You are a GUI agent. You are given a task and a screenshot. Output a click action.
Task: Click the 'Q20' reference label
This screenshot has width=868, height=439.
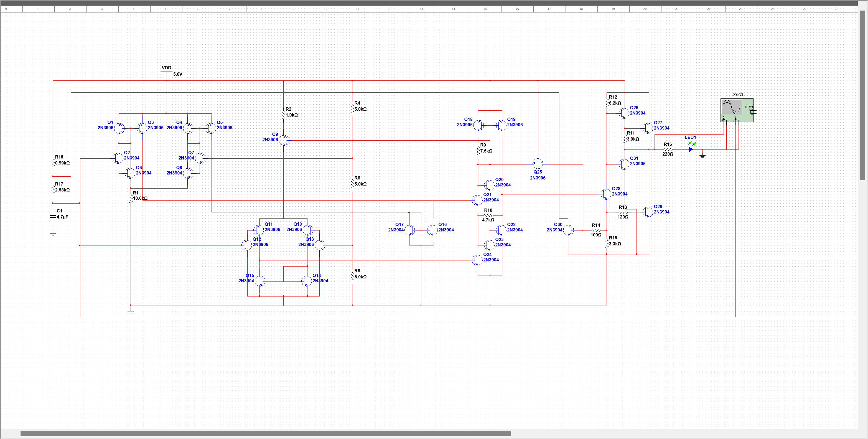click(x=499, y=180)
